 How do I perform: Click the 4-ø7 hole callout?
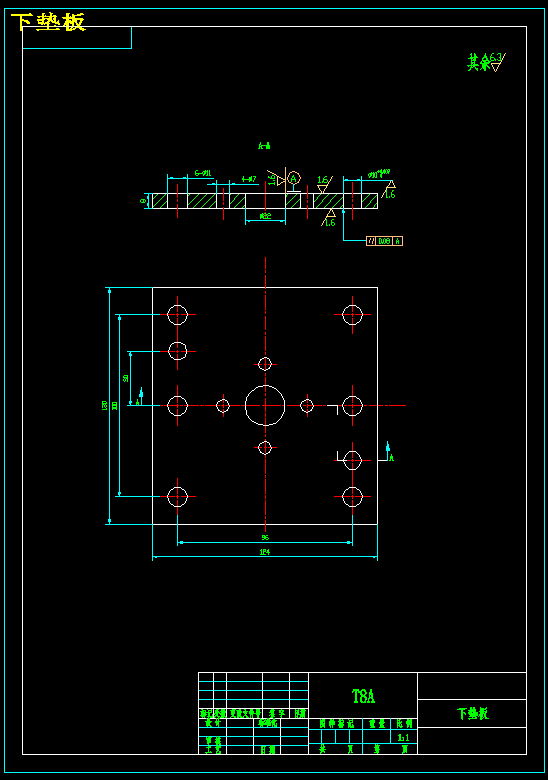pyautogui.click(x=249, y=179)
